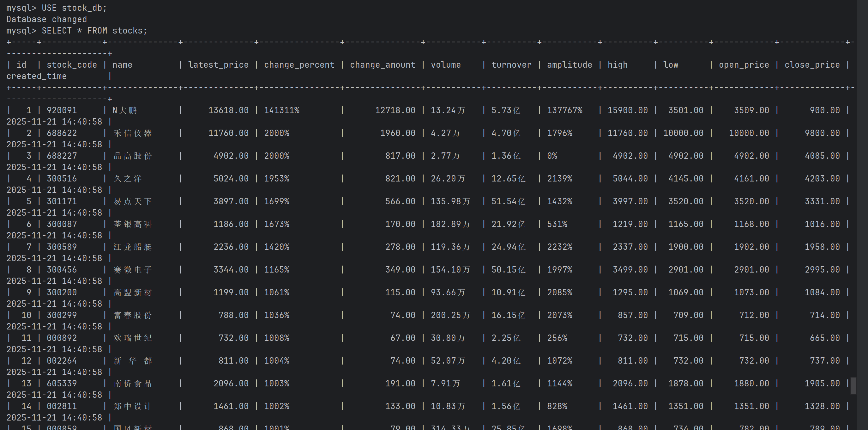Click the name 禾信仪器 in row 2
The image size is (868, 430).
133,133
